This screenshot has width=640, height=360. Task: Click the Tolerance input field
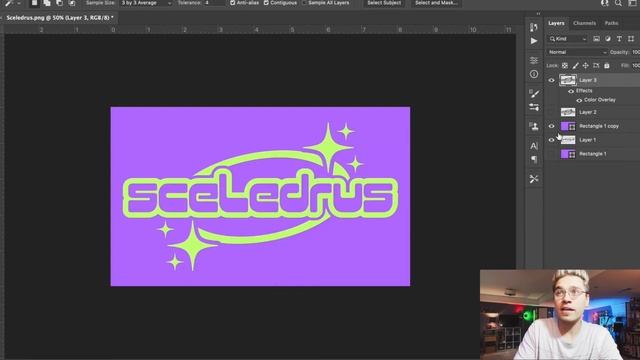[214, 3]
